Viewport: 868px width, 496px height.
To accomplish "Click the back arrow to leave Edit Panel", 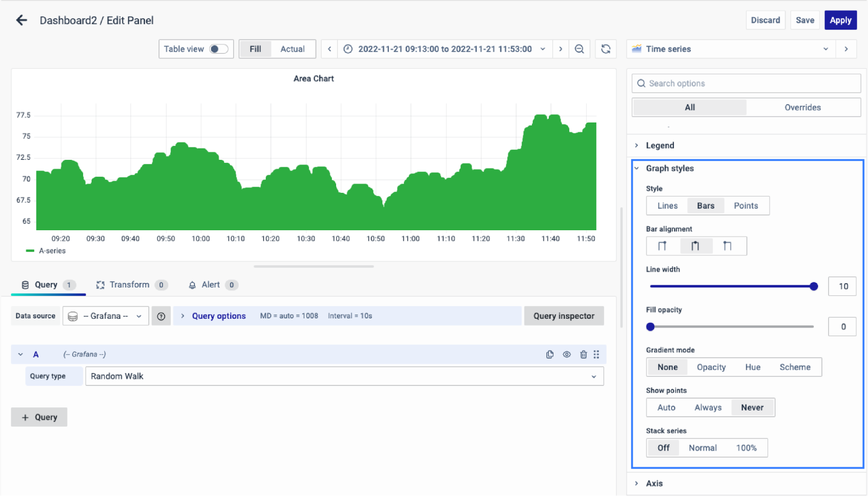I will (x=21, y=20).
